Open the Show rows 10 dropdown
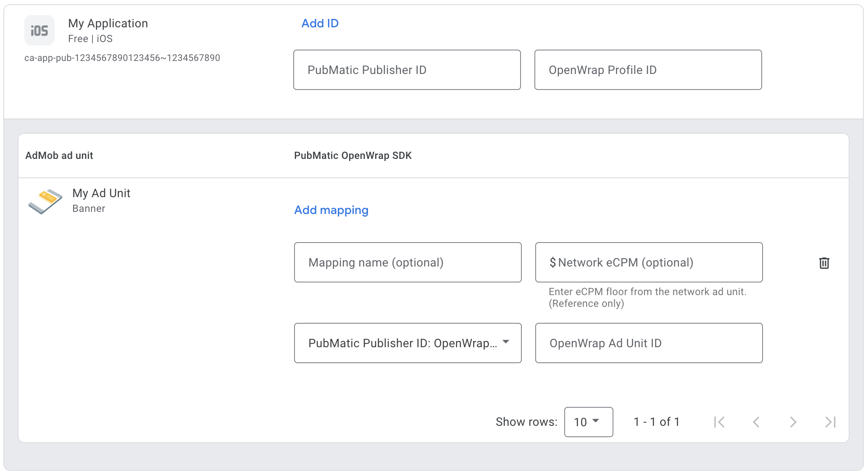 click(588, 422)
